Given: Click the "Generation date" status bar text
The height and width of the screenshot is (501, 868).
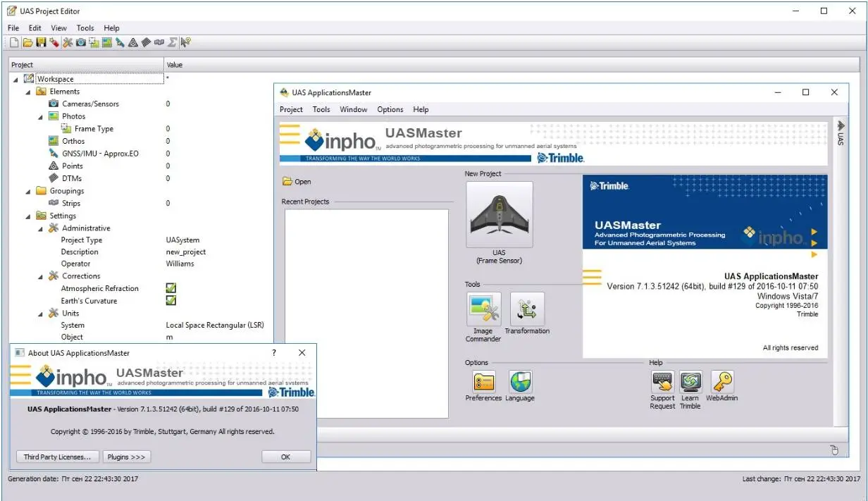Looking at the screenshot, I should [73, 479].
